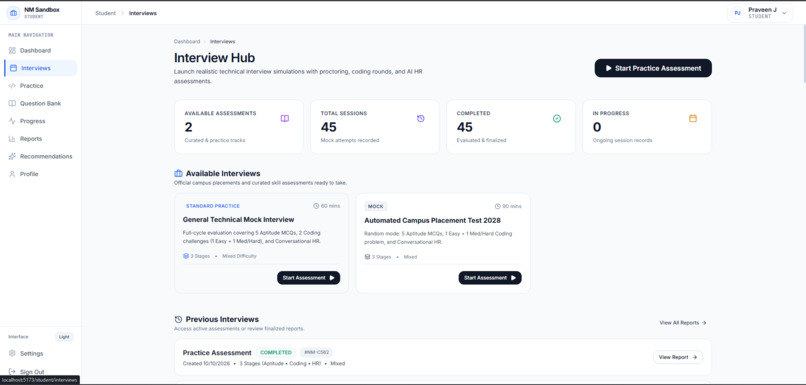Click the history icon beside Previous Interviews

[x=178, y=319]
